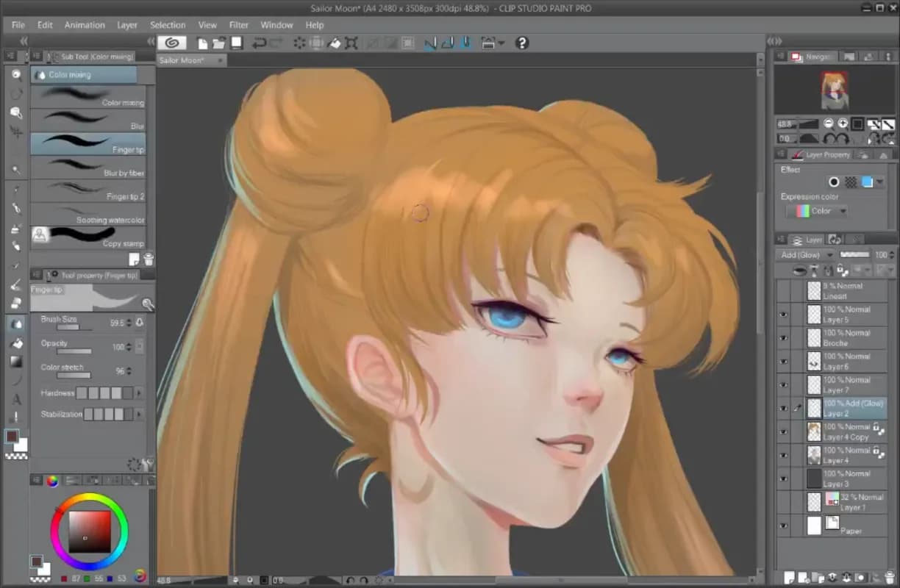Click the Fill bucket toolbar icon
The image size is (900, 588).
coord(335,43)
